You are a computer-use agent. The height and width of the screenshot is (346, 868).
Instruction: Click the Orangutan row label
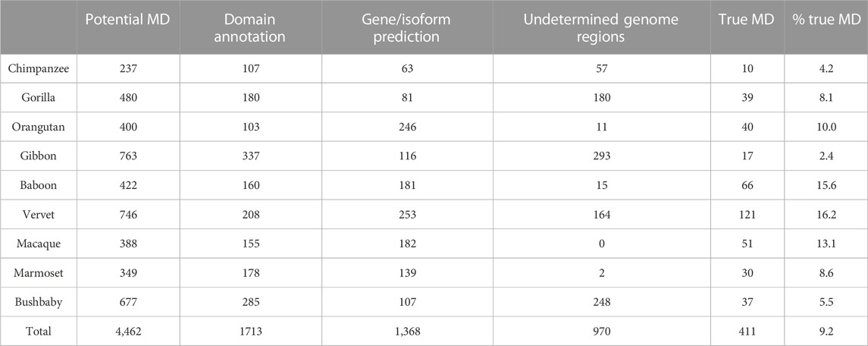coord(33,127)
